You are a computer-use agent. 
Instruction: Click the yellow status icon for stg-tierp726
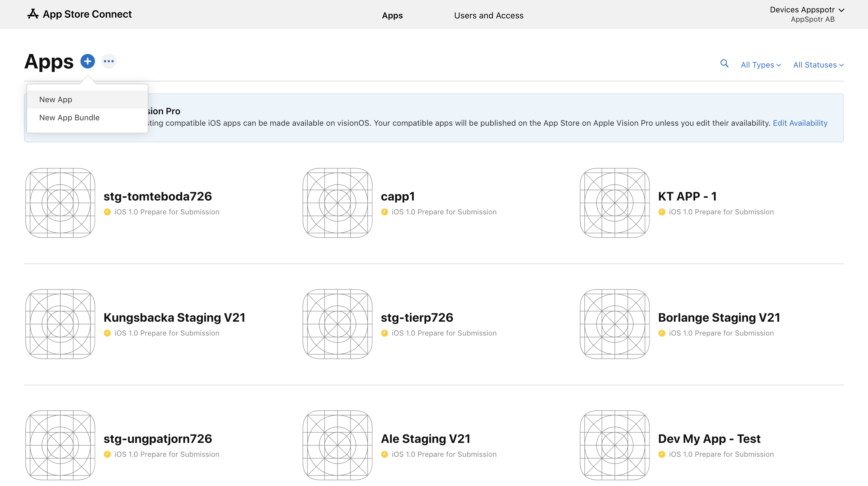pyautogui.click(x=385, y=333)
